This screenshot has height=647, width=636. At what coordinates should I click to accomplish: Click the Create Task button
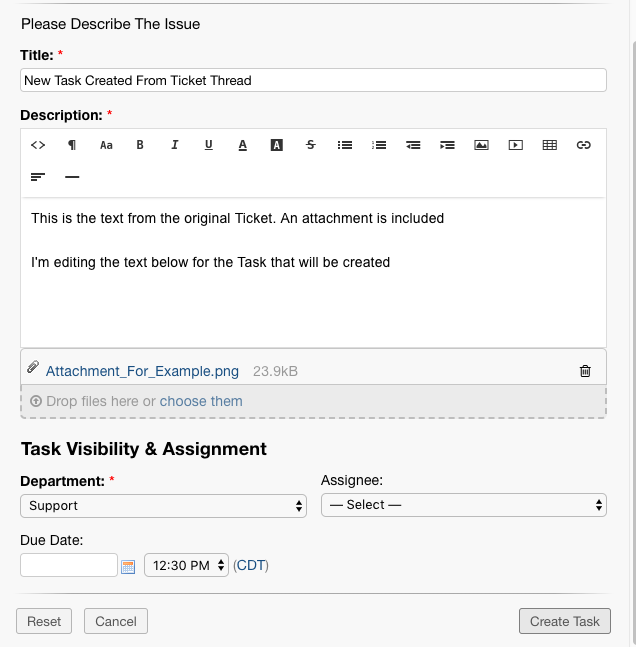pyautogui.click(x=564, y=621)
